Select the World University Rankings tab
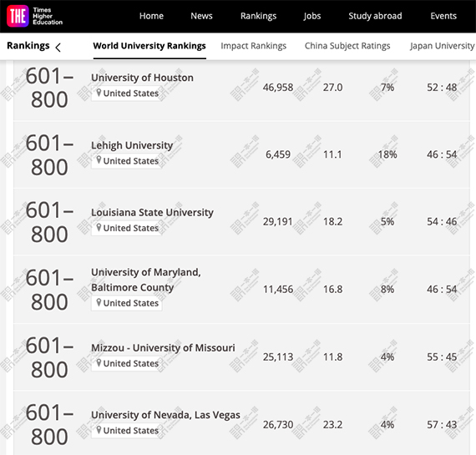This screenshot has height=455, width=476. 149,46
